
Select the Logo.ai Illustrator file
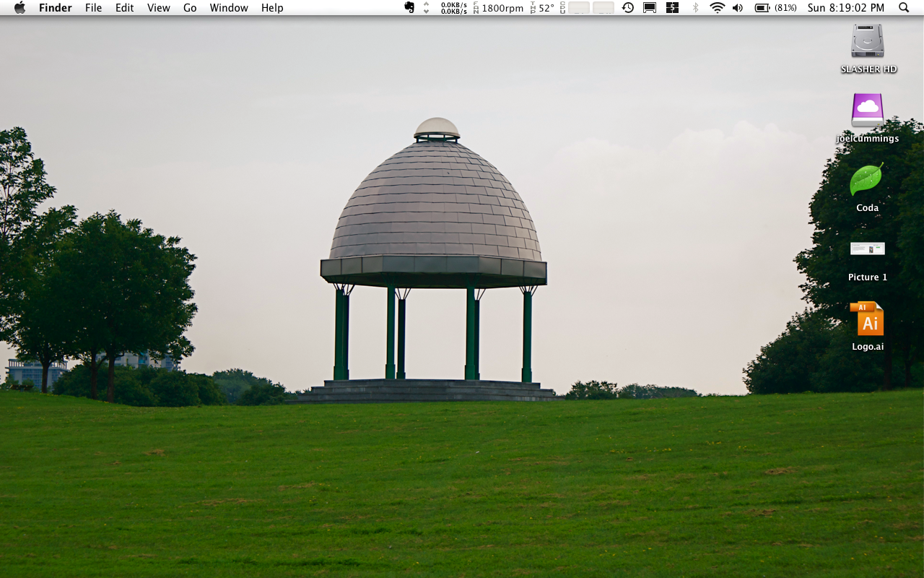pyautogui.click(x=867, y=319)
